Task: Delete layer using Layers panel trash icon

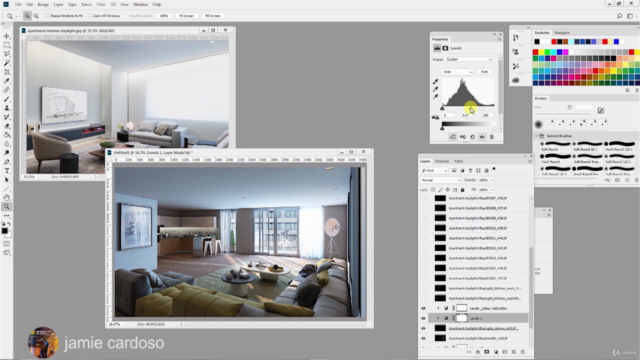Action: coord(523,352)
